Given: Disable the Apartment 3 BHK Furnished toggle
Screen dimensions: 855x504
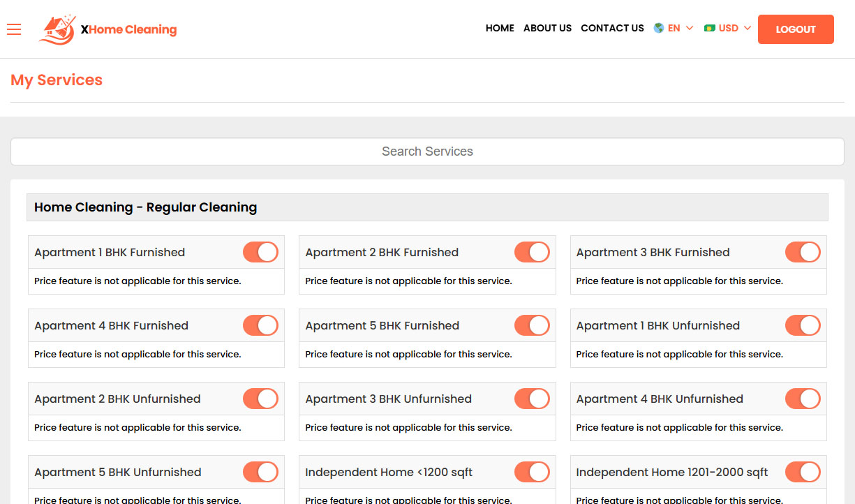Looking at the screenshot, I should (x=803, y=252).
